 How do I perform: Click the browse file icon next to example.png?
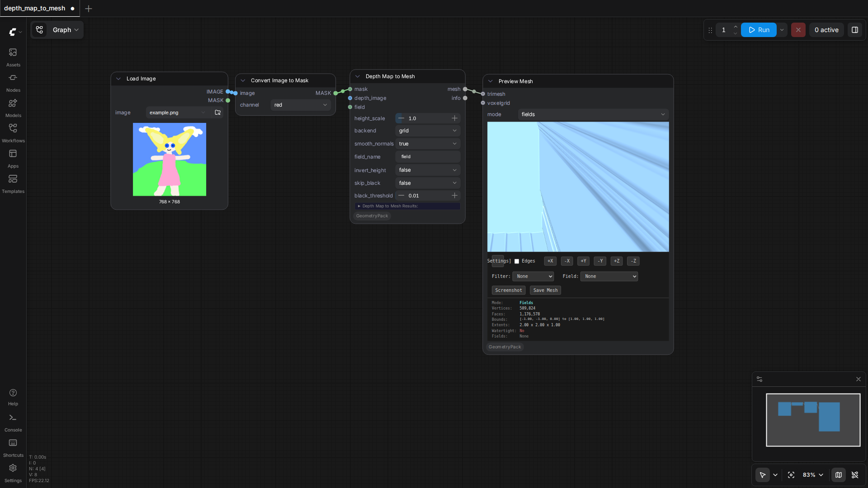[217, 113]
